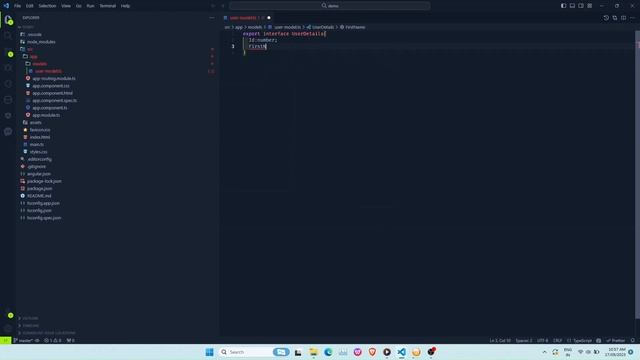Click the UTF-8 encoding indicator
This screenshot has width=640, height=360.
542,340
